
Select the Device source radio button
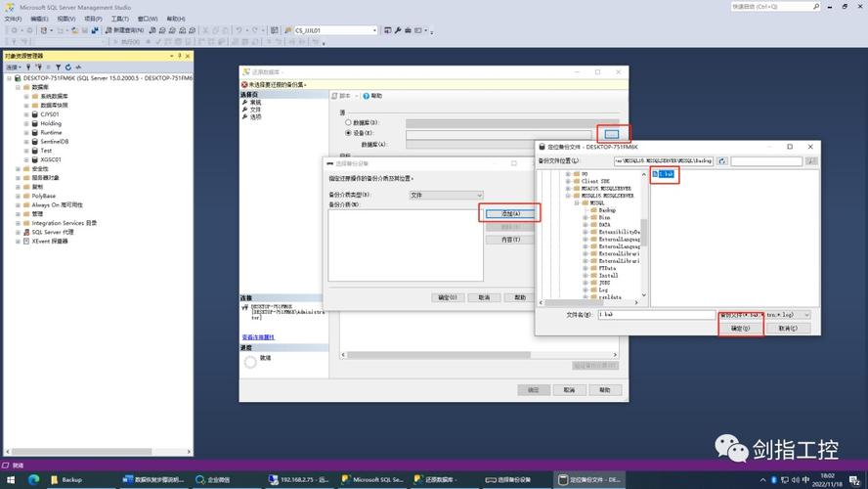click(348, 133)
